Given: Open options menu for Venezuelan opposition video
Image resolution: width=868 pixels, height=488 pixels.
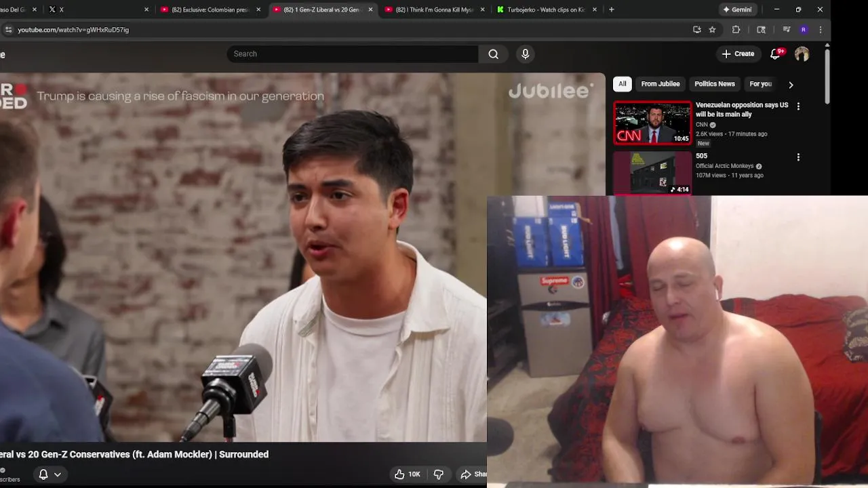Looking at the screenshot, I should tap(798, 106).
